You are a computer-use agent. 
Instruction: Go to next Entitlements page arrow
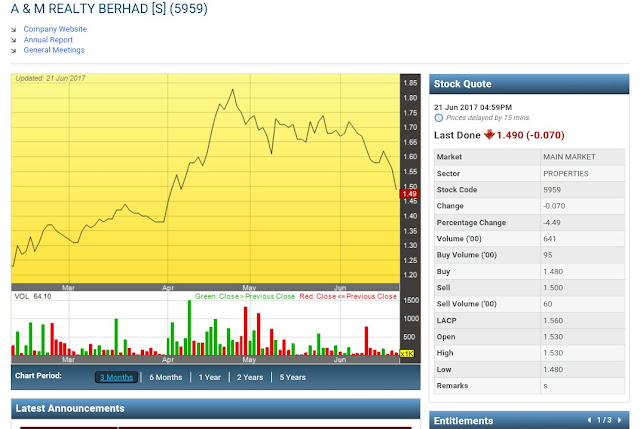pos(619,420)
